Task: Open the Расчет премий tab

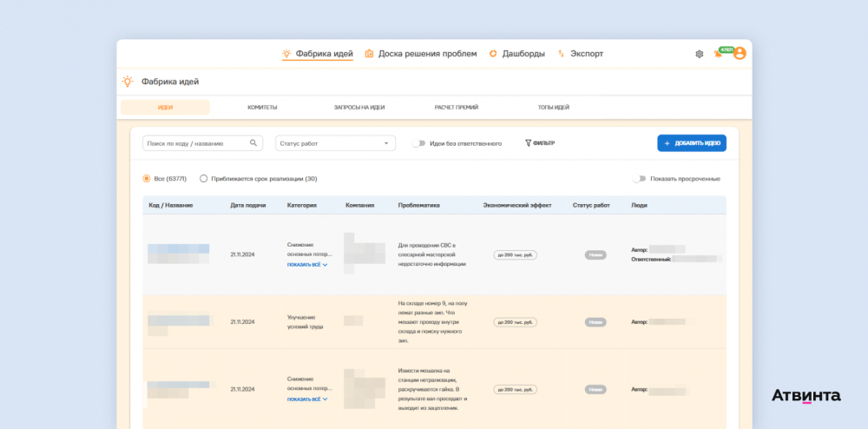Action: pyautogui.click(x=457, y=108)
